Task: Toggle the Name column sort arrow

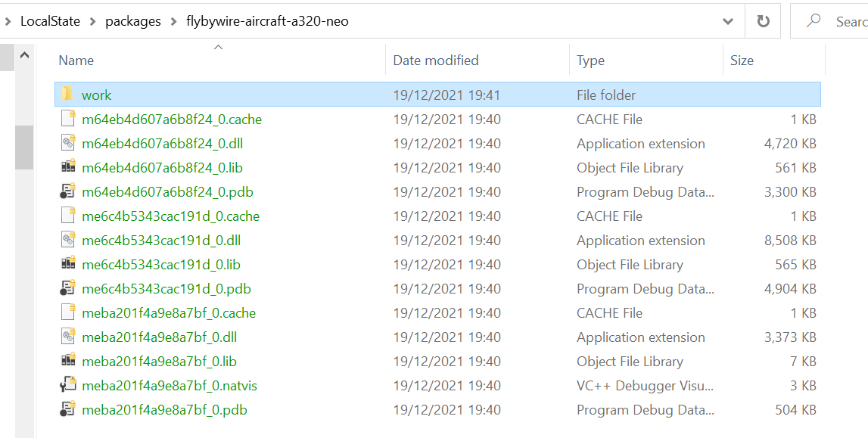Action: click(219, 46)
